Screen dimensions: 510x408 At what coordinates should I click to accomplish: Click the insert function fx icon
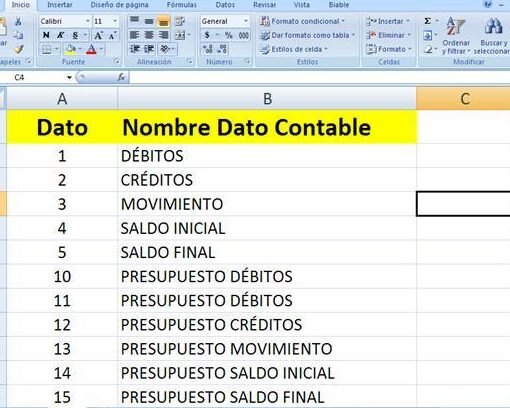pyautogui.click(x=121, y=77)
